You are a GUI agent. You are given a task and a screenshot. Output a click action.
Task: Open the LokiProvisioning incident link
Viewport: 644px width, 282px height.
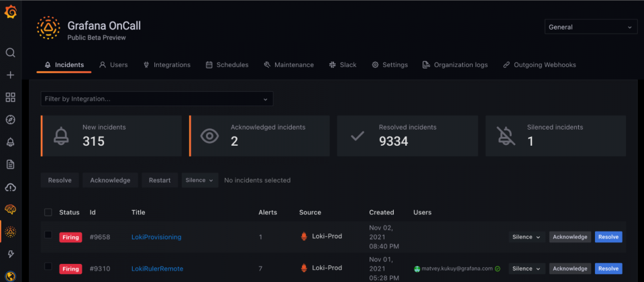(156, 237)
